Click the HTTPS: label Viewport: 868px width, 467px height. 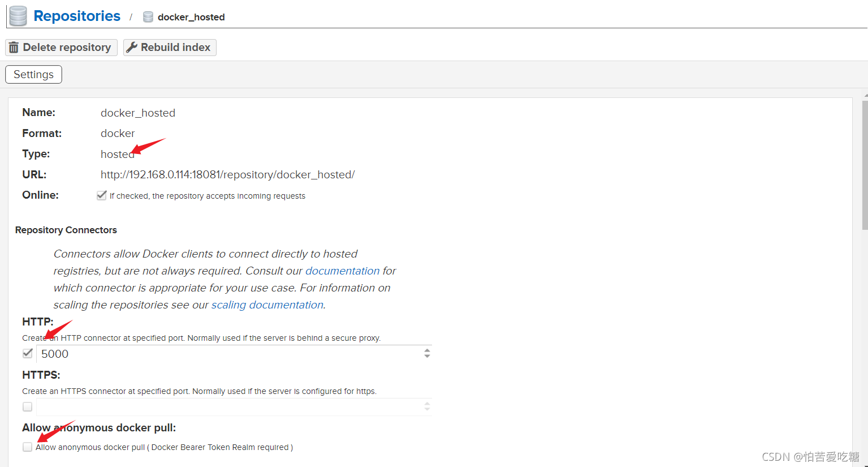point(41,375)
